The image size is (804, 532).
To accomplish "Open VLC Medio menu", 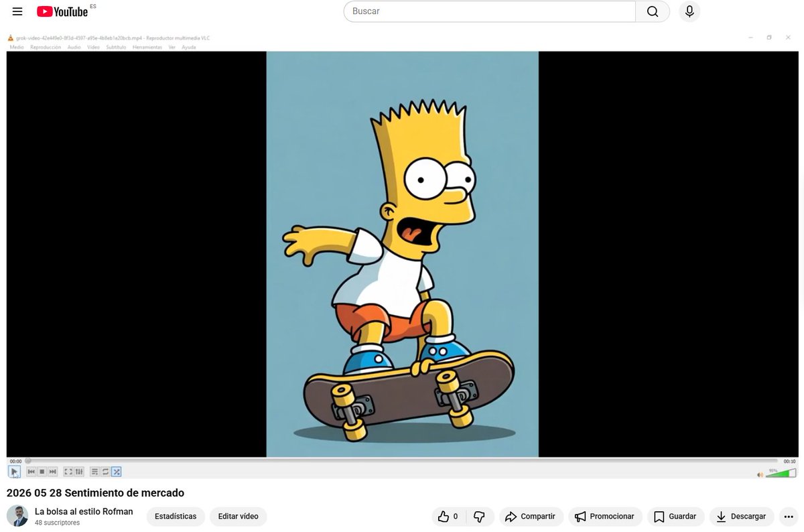I will click(17, 47).
